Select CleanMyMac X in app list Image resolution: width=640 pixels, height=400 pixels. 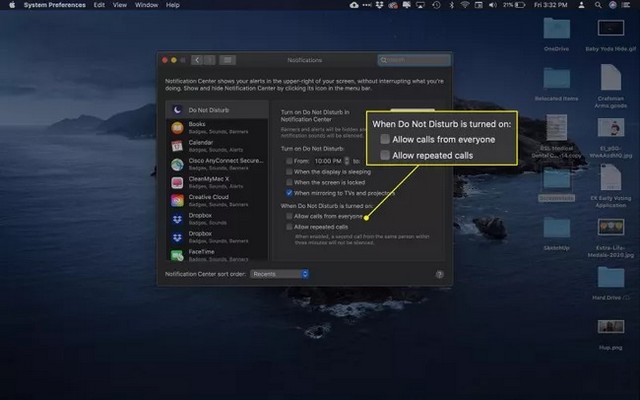click(217, 182)
